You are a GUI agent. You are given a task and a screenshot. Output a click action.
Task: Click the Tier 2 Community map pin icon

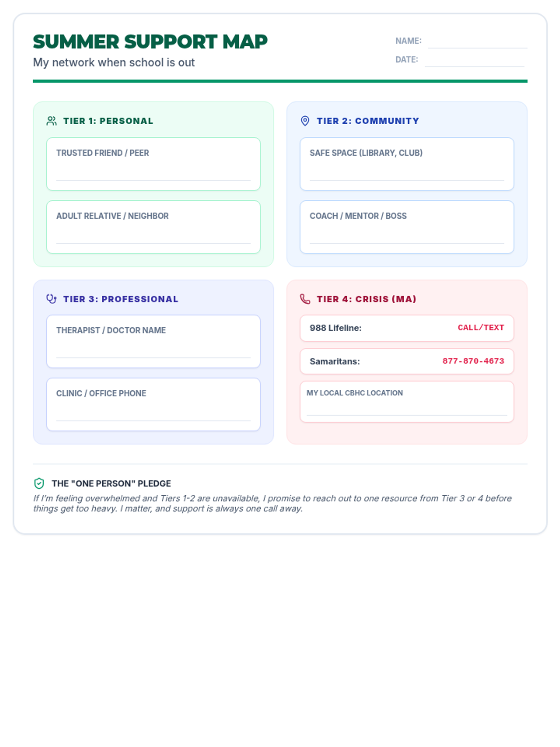(x=305, y=121)
